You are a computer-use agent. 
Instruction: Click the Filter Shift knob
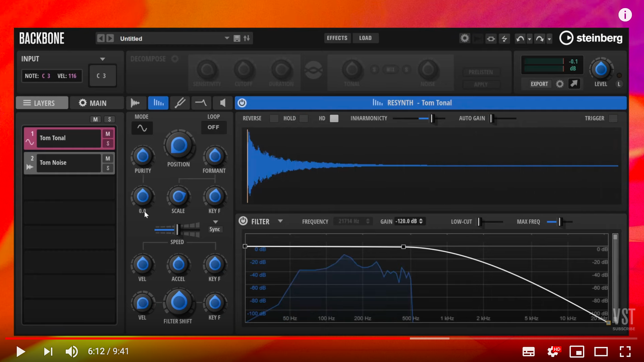[x=179, y=302]
